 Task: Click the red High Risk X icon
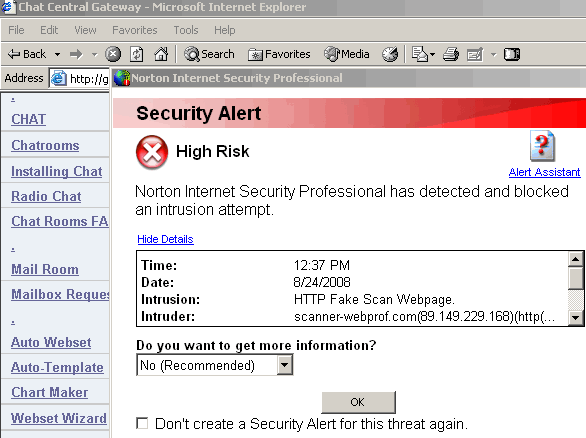(x=152, y=152)
